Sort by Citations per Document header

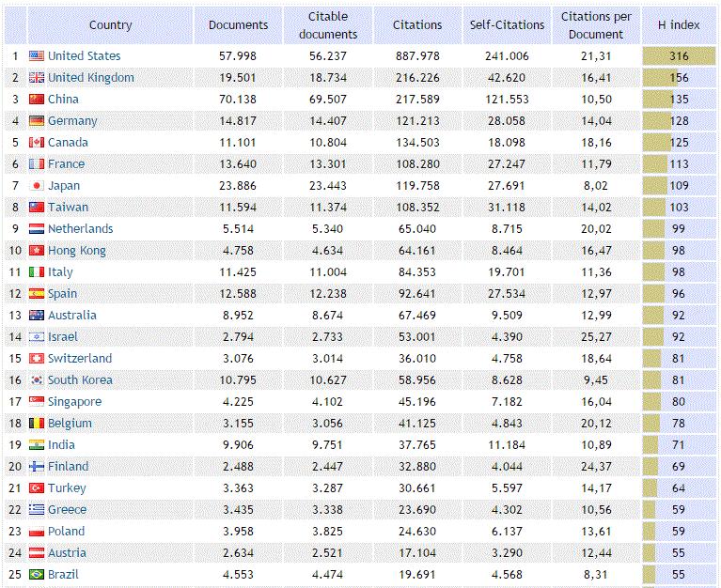(x=596, y=25)
